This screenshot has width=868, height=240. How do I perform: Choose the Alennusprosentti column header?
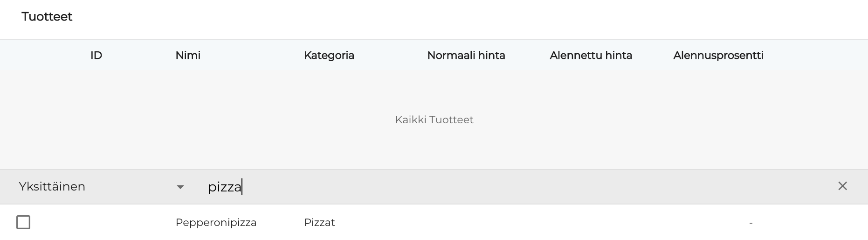click(718, 56)
